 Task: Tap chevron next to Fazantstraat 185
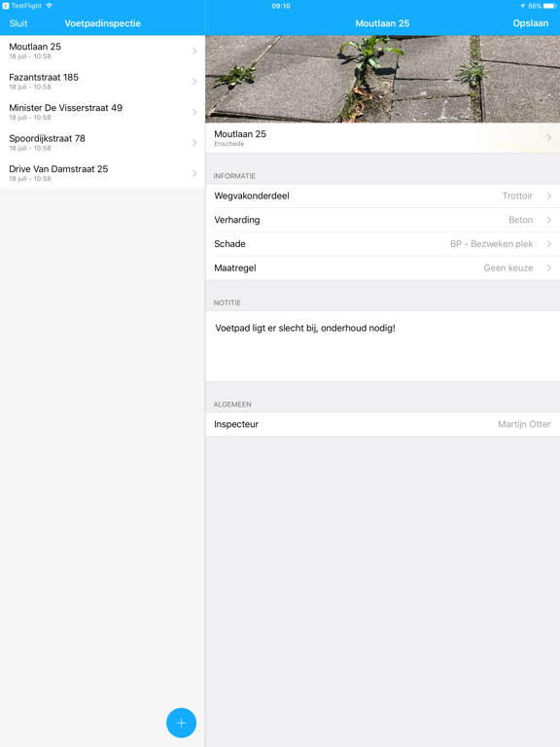(x=194, y=82)
